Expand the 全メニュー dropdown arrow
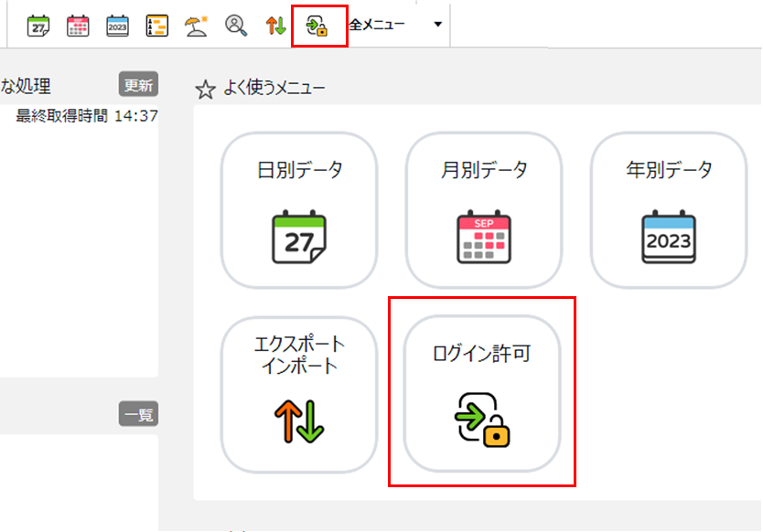Viewport: 763px width, 532px height. (x=437, y=25)
